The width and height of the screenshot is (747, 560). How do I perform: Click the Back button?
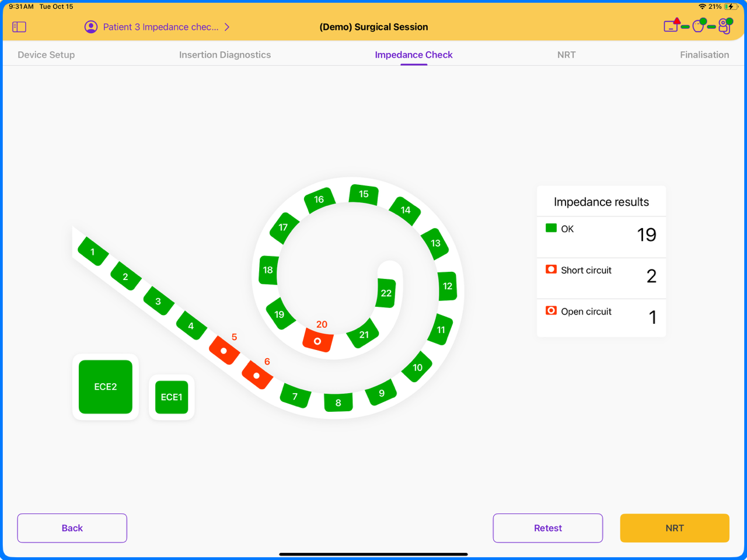coord(72,528)
